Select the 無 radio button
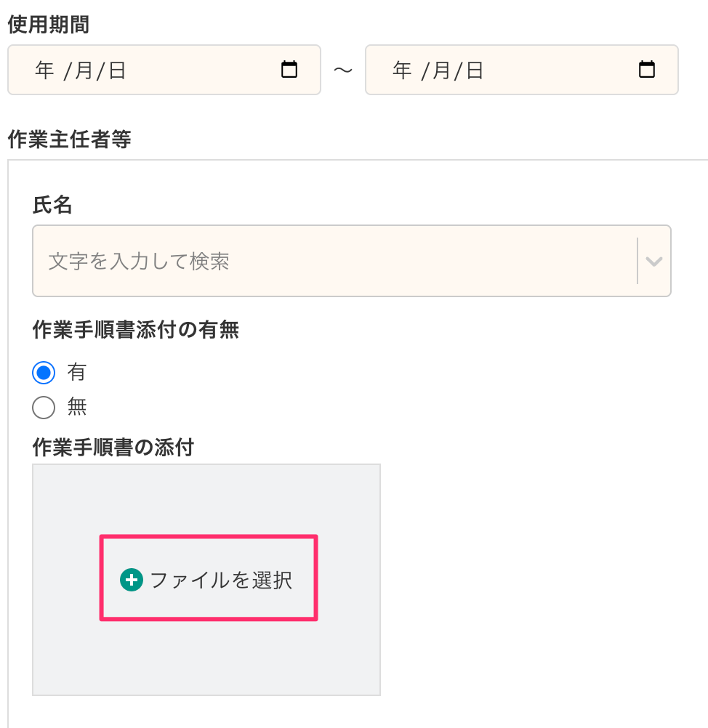Viewport: 708px width, 728px height. click(44, 408)
